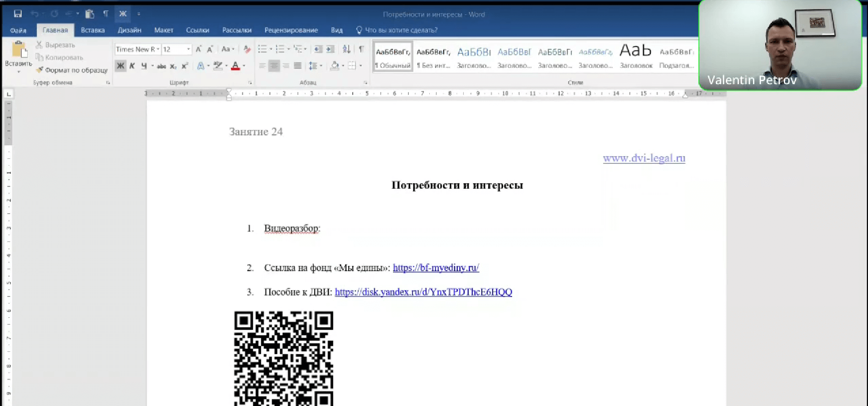Apply the large Заголовок title style
The width and height of the screenshot is (868, 406).
click(x=636, y=57)
